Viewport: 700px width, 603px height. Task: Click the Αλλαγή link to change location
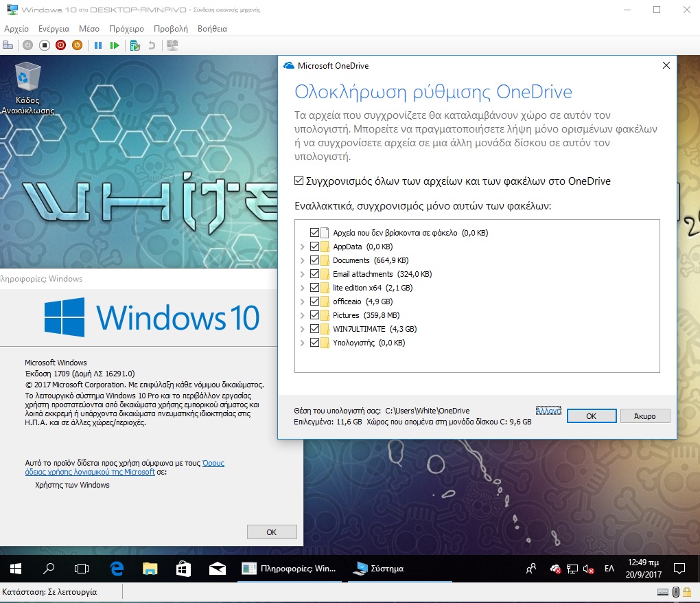tap(548, 411)
